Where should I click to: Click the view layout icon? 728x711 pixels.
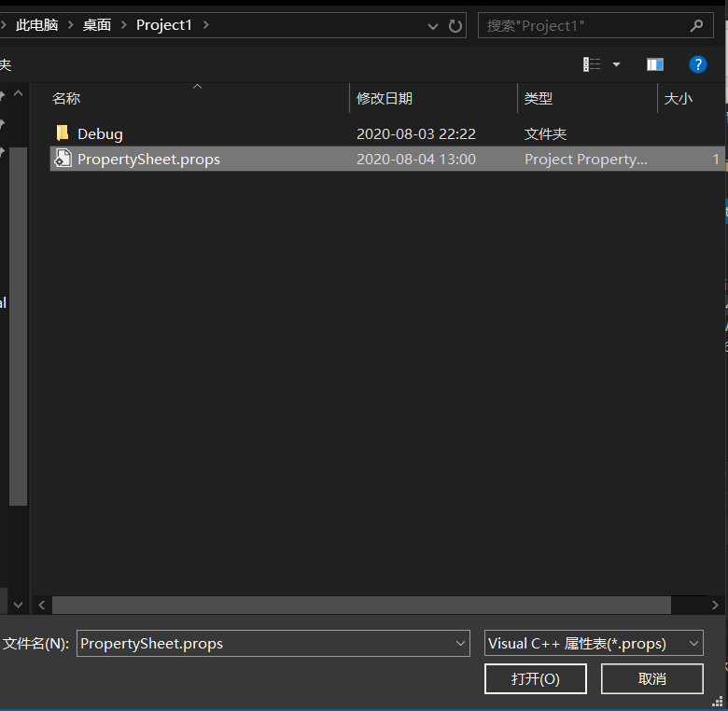click(x=592, y=64)
